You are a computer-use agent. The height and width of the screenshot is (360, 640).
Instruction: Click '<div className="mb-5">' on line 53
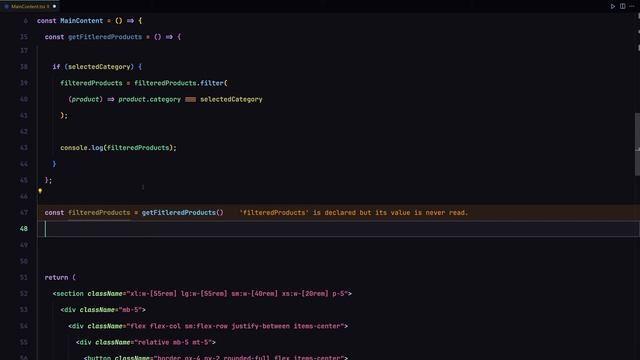(103, 310)
